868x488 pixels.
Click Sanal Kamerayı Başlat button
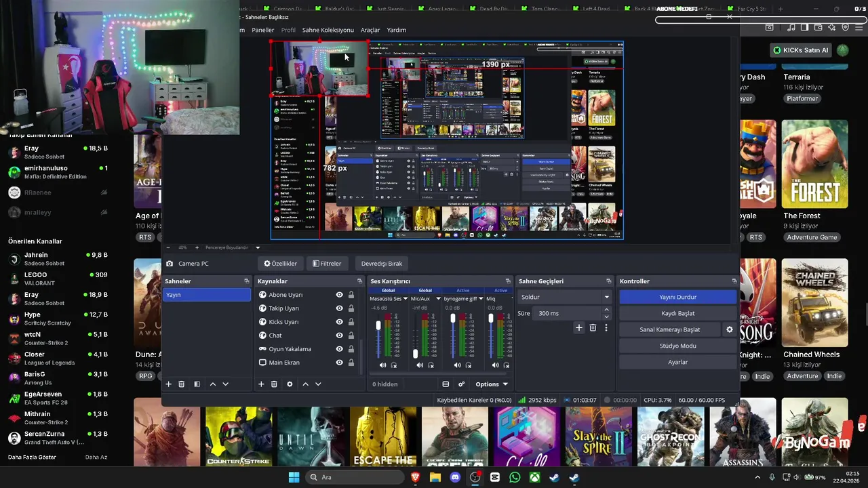click(670, 329)
